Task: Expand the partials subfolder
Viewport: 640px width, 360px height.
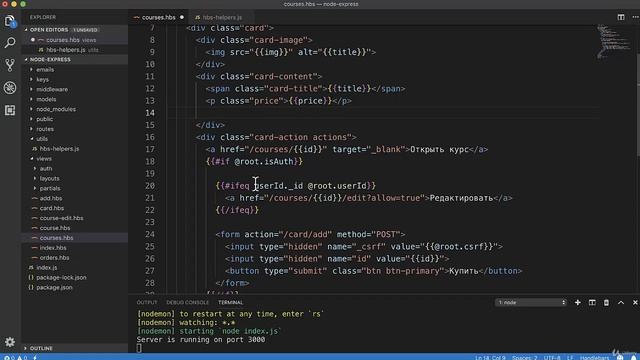Action: 50,188
